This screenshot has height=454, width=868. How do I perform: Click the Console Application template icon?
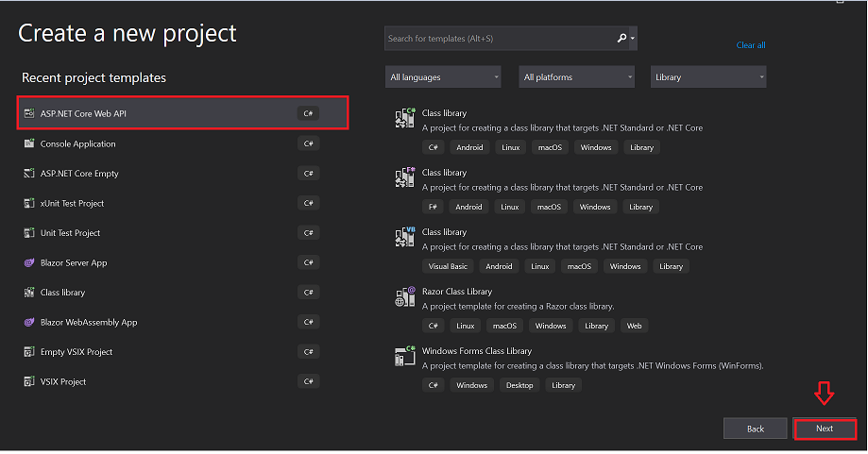coord(29,144)
